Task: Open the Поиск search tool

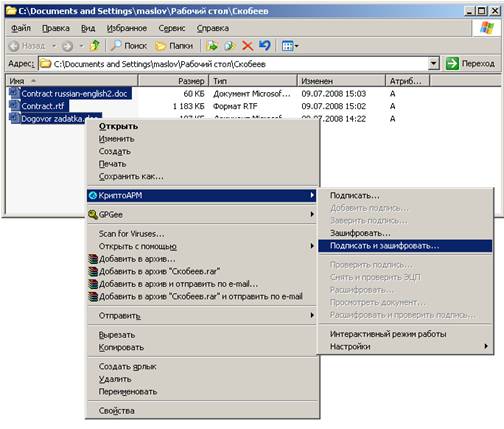Action: point(129,46)
